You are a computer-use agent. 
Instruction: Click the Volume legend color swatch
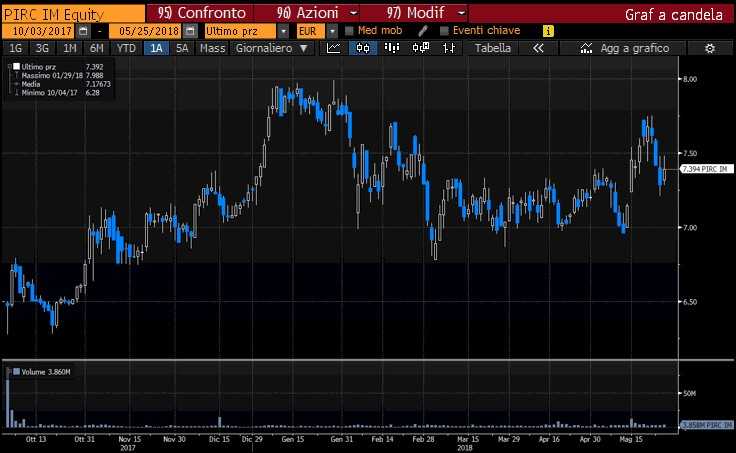(16, 372)
